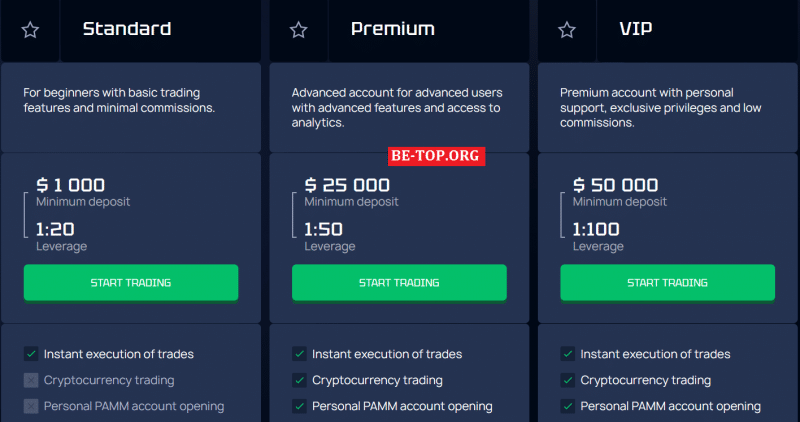Start trading with the Premium account
The image size is (800, 422).
(x=399, y=283)
